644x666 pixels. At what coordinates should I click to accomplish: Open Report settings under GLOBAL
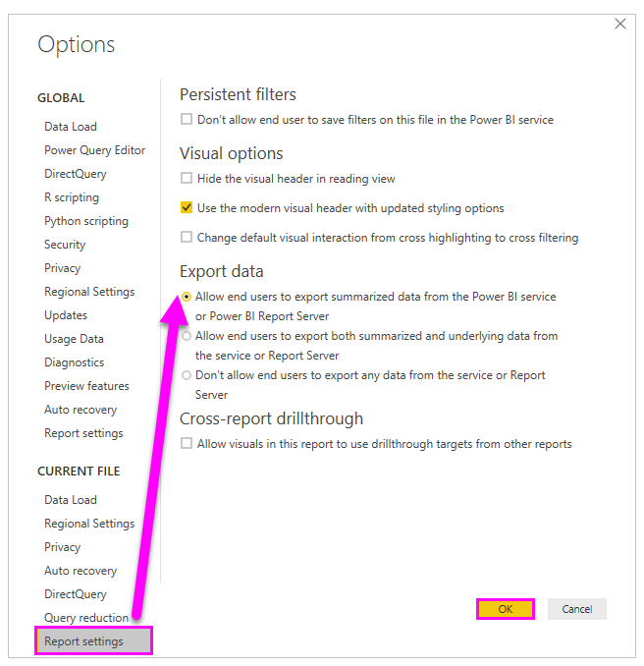(x=83, y=433)
